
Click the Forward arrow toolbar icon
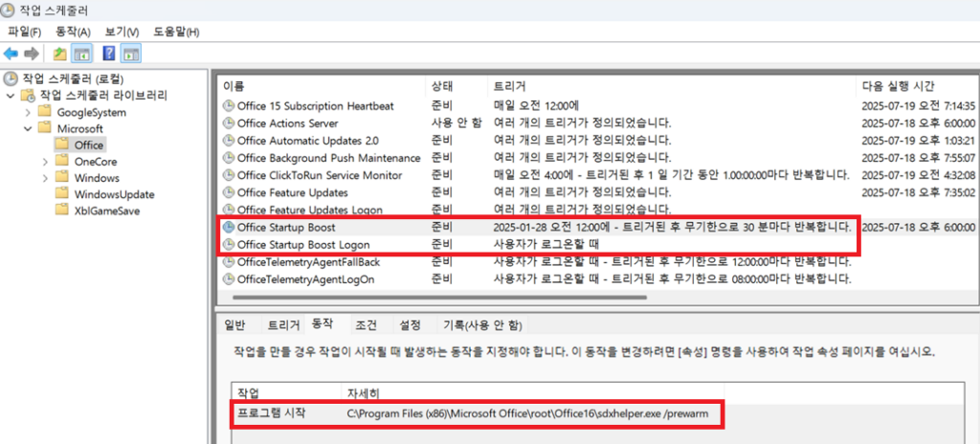[x=32, y=54]
